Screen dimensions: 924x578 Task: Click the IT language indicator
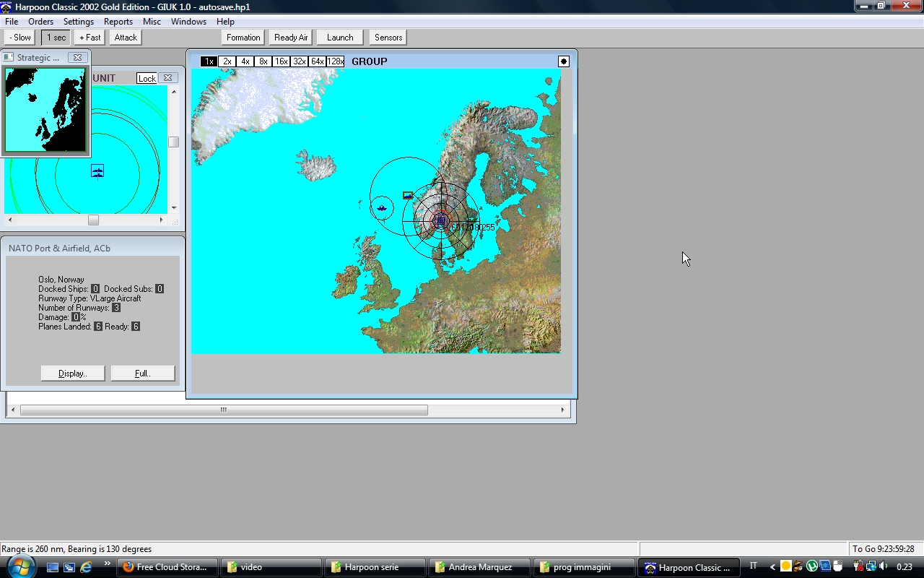tap(753, 566)
